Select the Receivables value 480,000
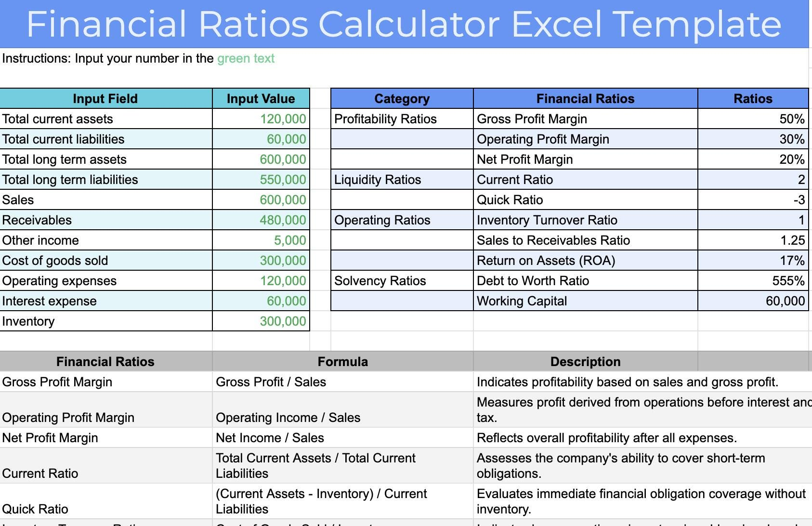 pos(283,220)
